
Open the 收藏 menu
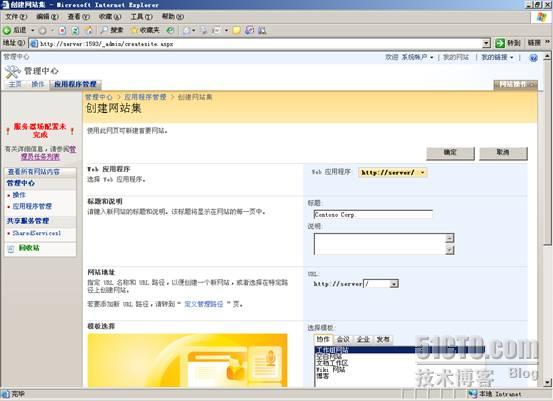click(x=110, y=17)
